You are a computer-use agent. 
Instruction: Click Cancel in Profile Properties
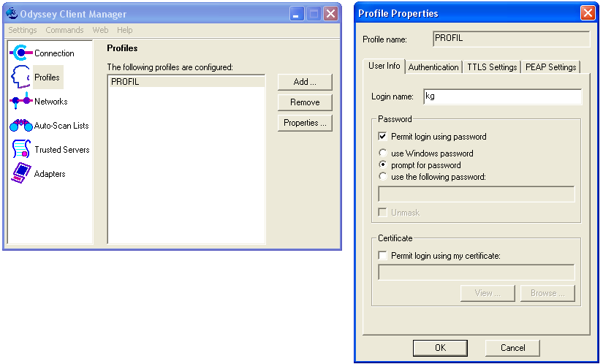[512, 348]
